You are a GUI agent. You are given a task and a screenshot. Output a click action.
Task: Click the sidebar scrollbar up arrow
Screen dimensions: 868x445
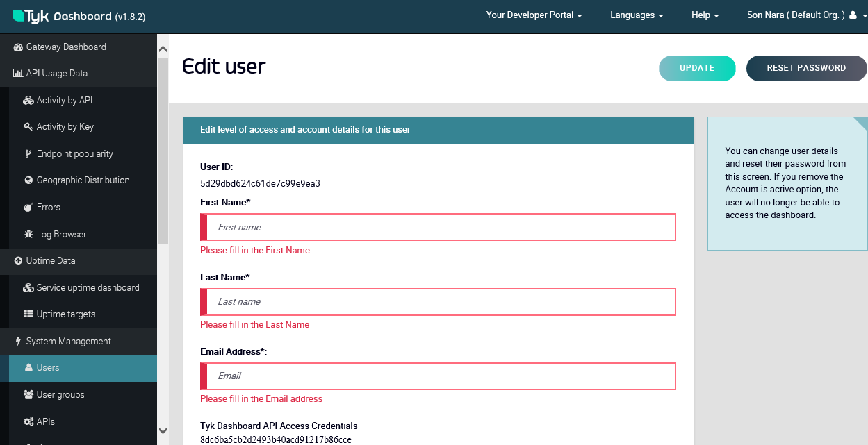coord(163,49)
